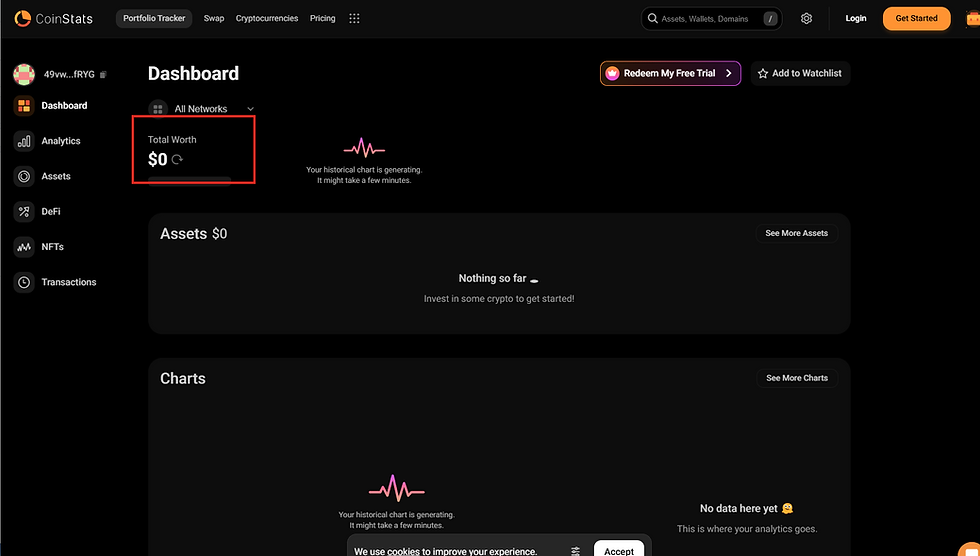980x556 pixels.
Task: Click the Login link
Action: [856, 18]
